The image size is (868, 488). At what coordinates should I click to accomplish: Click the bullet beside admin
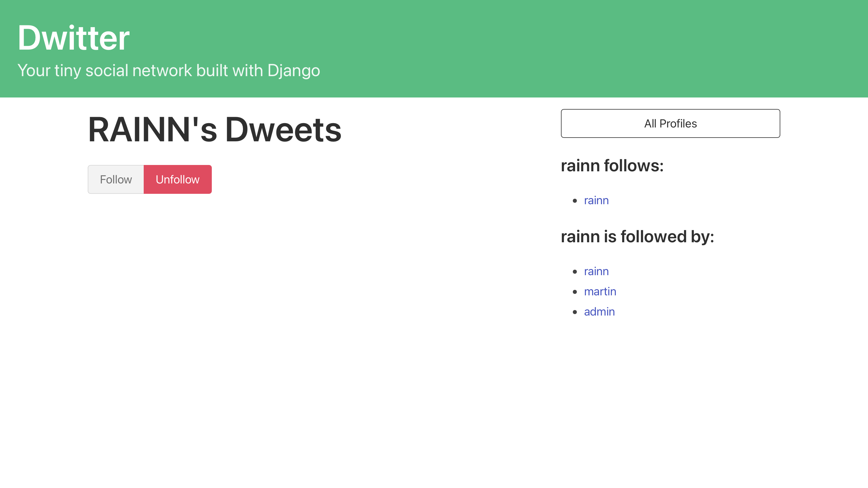575,311
